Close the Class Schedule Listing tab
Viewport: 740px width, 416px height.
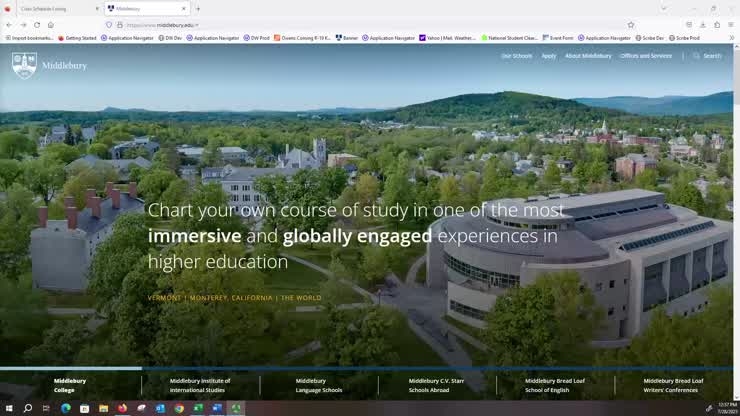(x=97, y=8)
